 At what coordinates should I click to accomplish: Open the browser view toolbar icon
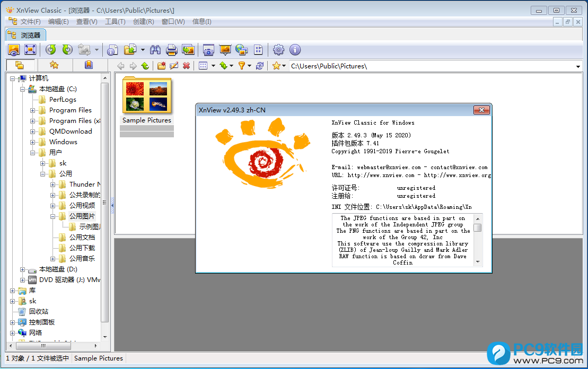pyautogui.click(x=14, y=49)
